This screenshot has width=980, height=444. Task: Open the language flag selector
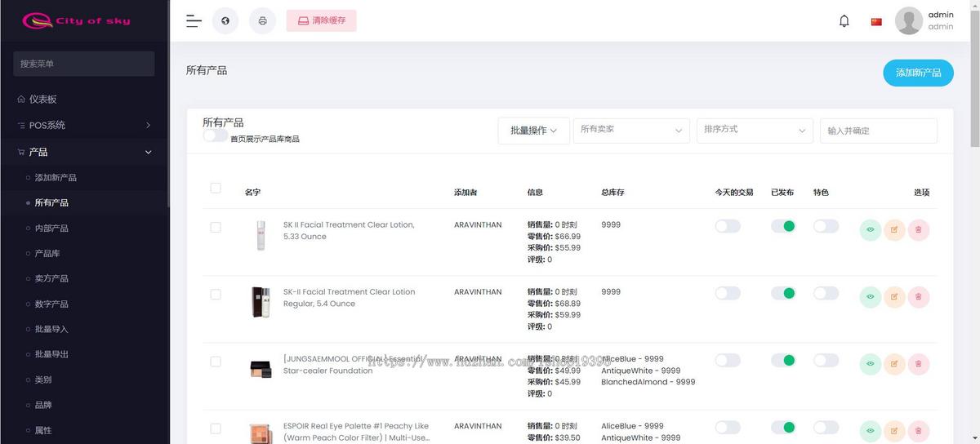click(876, 22)
